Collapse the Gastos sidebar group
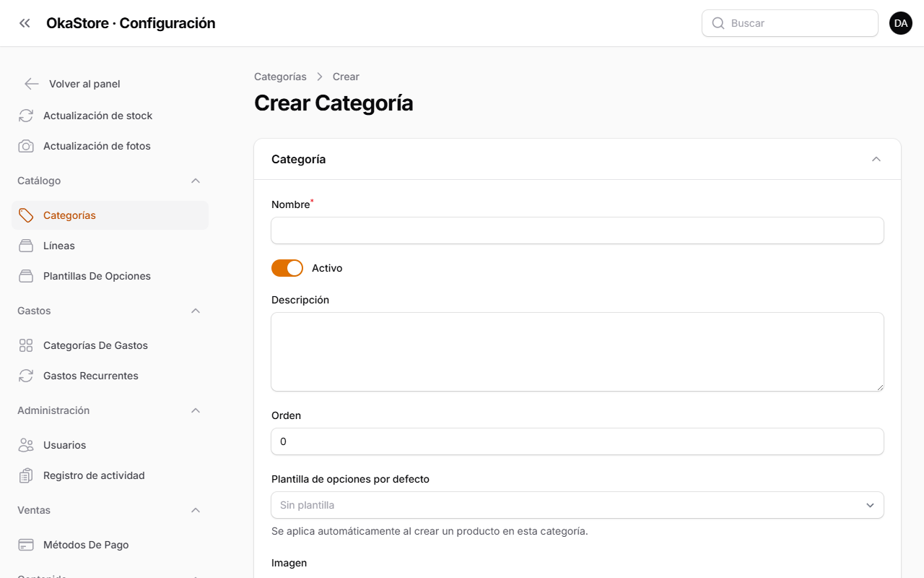 196,311
